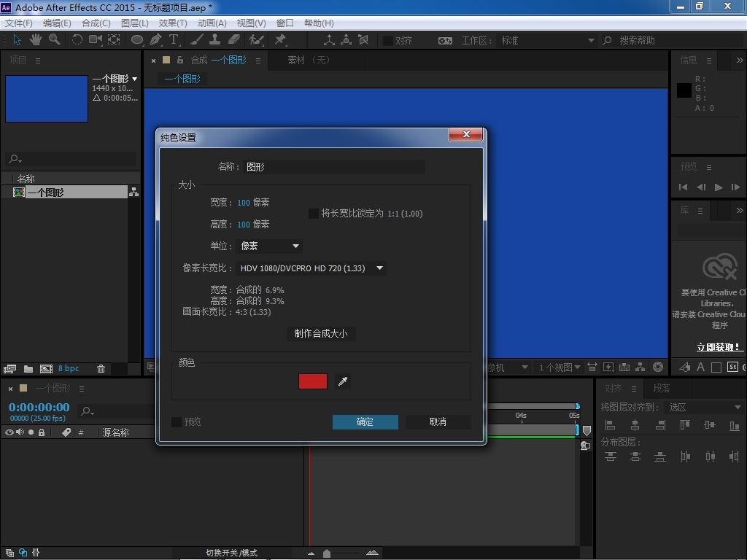
Task: Click the 切换开关/模式 button
Action: pos(231,553)
